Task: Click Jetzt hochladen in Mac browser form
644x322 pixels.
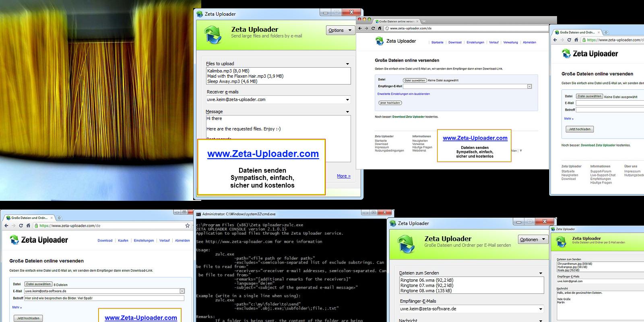Action: point(390,103)
